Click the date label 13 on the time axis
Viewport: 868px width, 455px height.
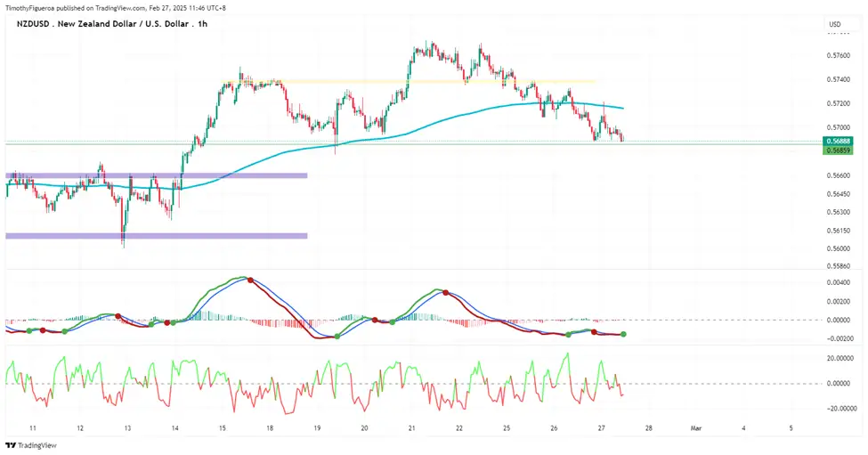pos(128,428)
